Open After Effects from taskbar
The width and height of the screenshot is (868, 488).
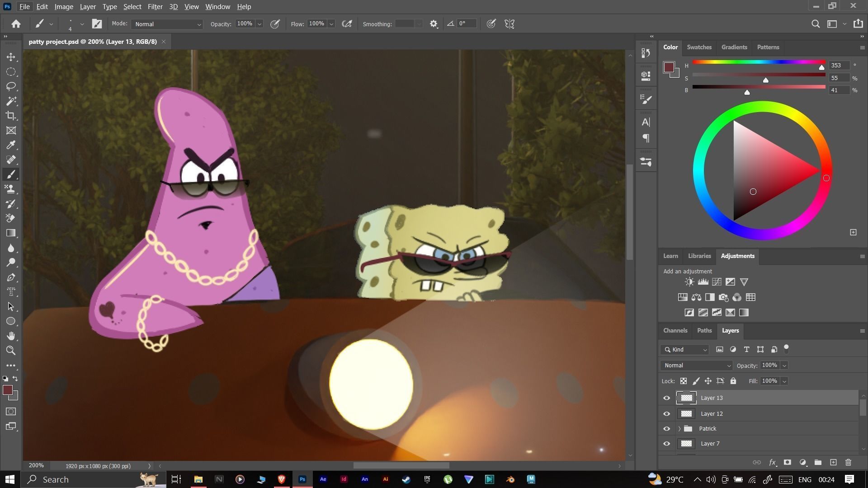click(x=323, y=479)
